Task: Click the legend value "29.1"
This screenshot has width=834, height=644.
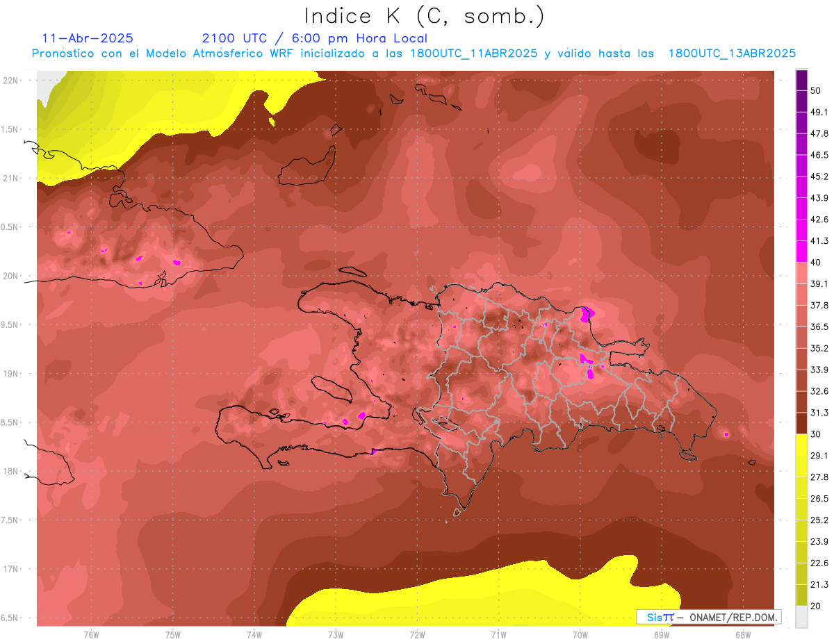Action: [x=819, y=456]
